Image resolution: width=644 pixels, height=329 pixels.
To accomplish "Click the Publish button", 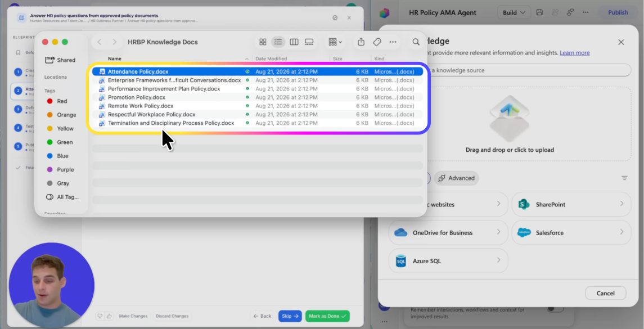I will 618,13.
